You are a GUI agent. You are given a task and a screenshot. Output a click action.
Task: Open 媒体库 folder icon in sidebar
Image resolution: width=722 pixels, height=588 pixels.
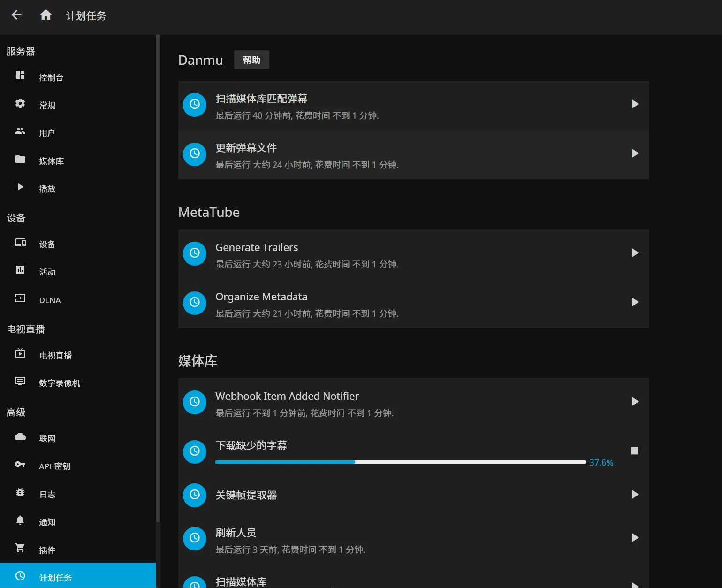20,160
